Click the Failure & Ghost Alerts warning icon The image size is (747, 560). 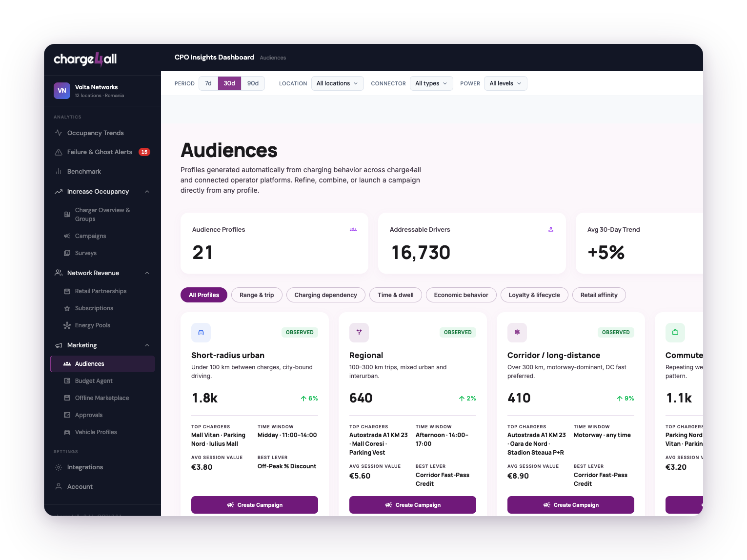pos(59,152)
